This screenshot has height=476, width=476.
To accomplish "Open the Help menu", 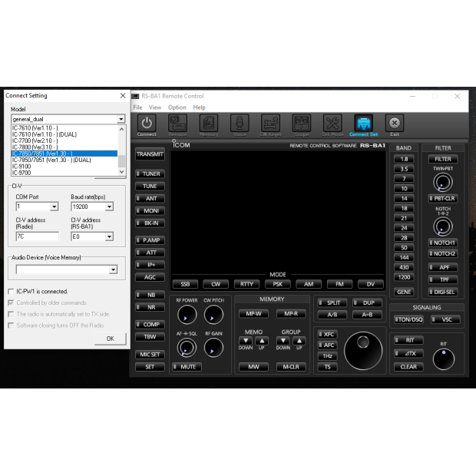I will [x=199, y=107].
